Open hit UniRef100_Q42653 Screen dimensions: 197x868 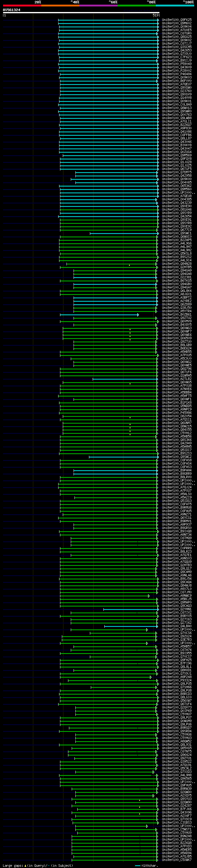coord(177,50)
